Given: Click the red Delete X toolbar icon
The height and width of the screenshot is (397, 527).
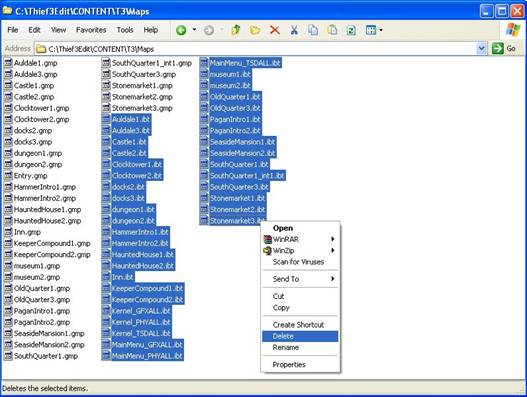Looking at the screenshot, I should pyautogui.click(x=275, y=30).
